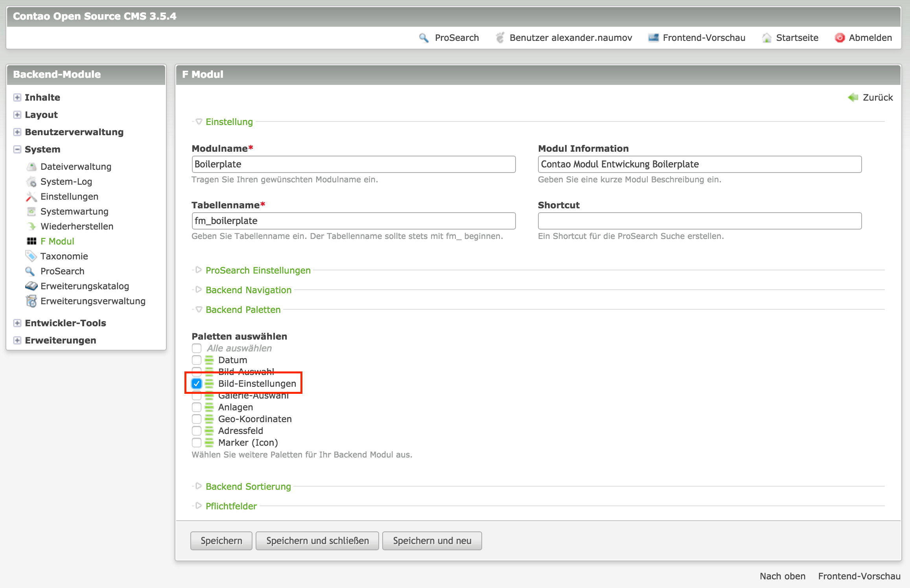Click the Modulname input field

(x=354, y=164)
